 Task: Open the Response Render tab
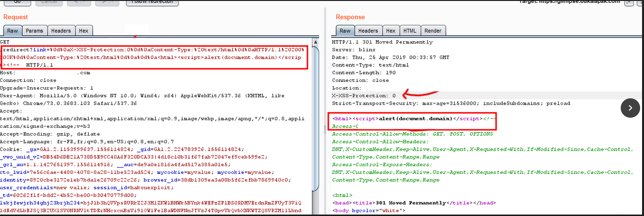coord(433,31)
